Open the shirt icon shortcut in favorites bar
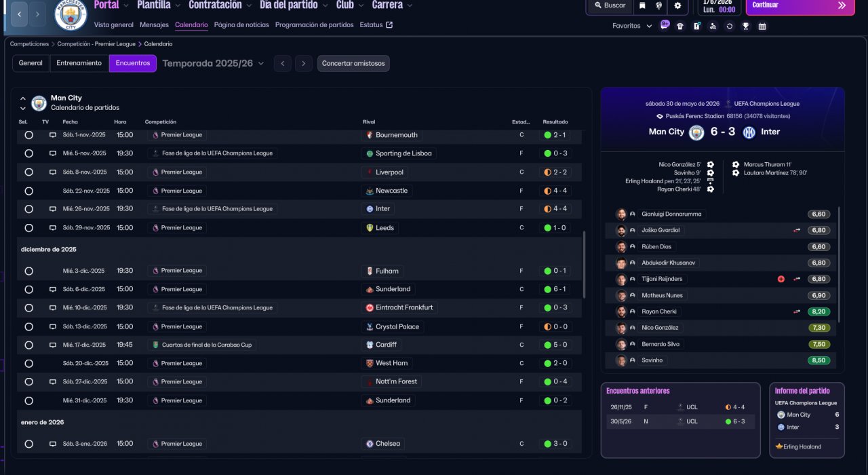 [680, 26]
